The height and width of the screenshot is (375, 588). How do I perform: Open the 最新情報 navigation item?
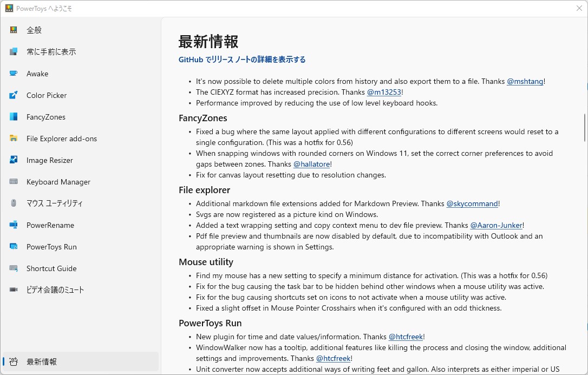[x=42, y=361]
